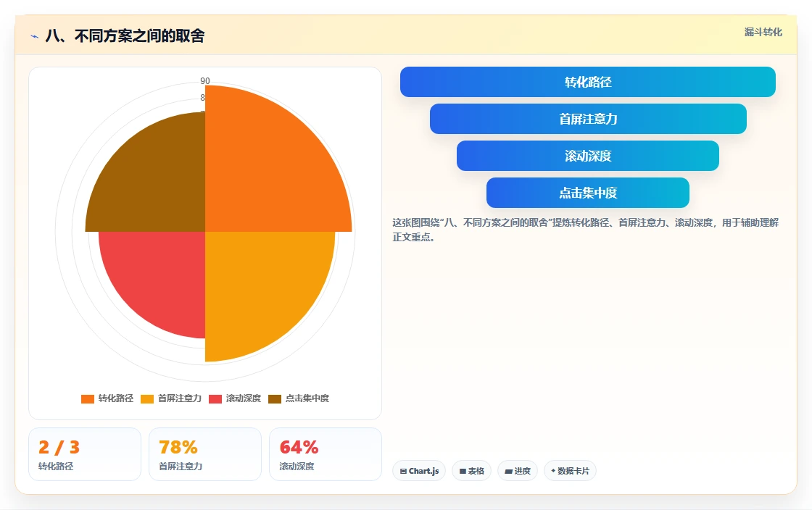The height and width of the screenshot is (510, 812).
Task: Open the 78% 首屏注意力 stat card
Action: coord(205,454)
